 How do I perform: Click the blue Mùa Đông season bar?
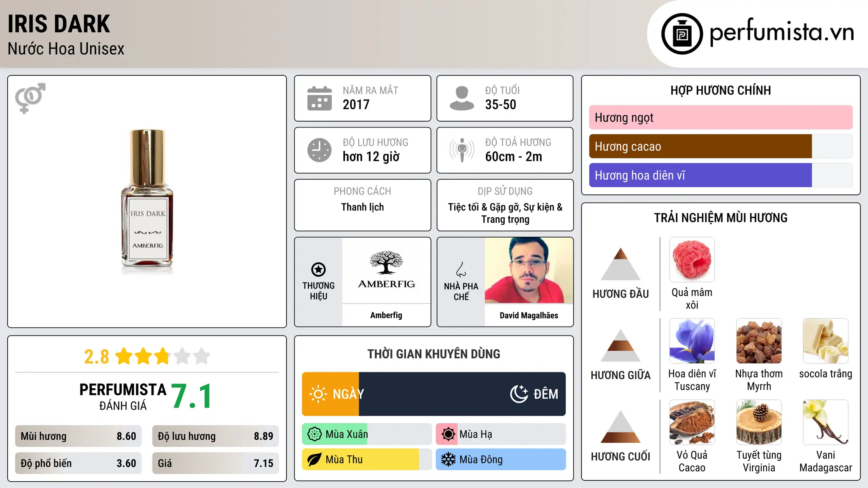(501, 460)
